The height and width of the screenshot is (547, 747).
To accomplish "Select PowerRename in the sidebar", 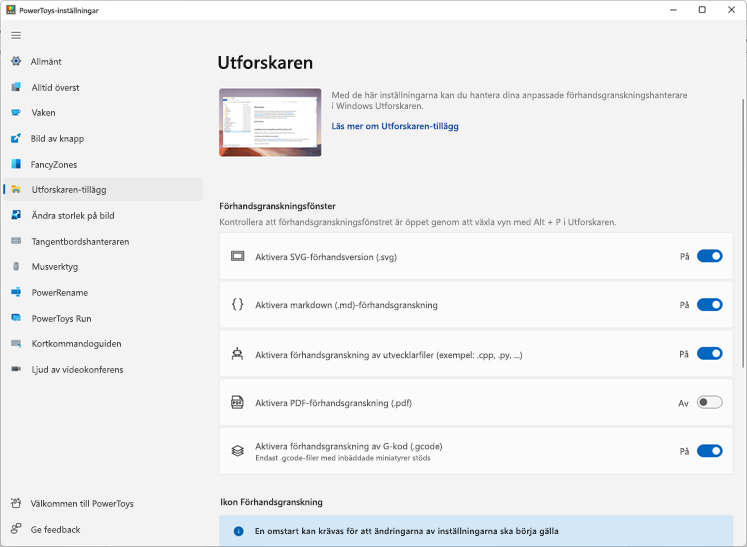I will pos(103,293).
